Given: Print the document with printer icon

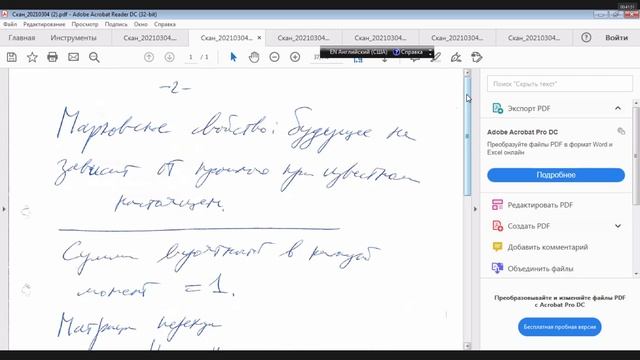Looking at the screenshot, I should [x=52, y=57].
